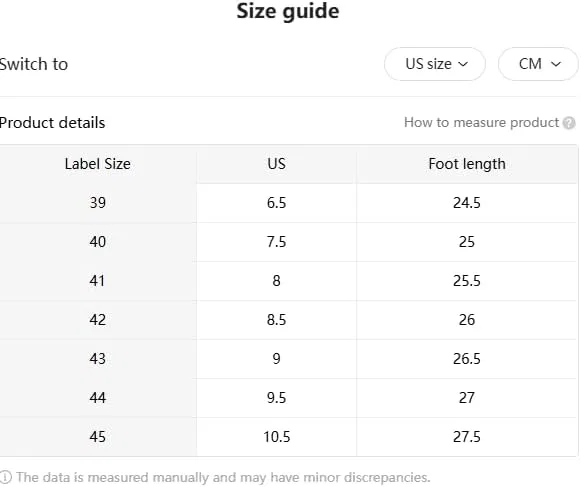Click the chevron arrow beside CM

[556, 64]
